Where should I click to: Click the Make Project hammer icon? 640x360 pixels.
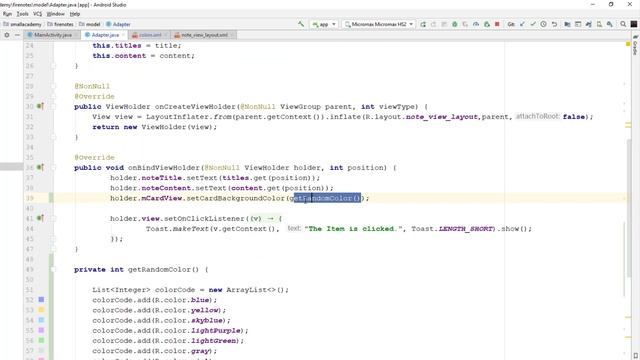[301, 24]
